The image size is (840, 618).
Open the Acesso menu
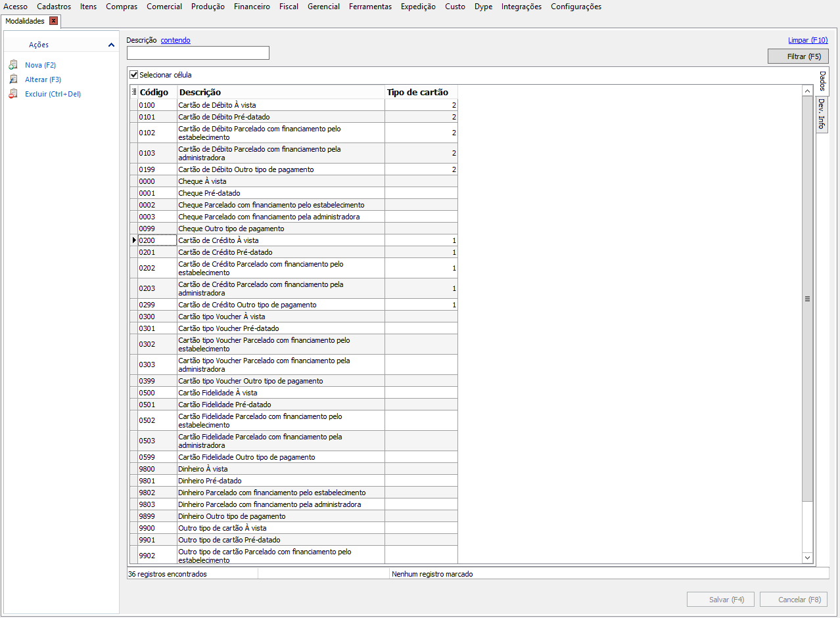click(16, 7)
